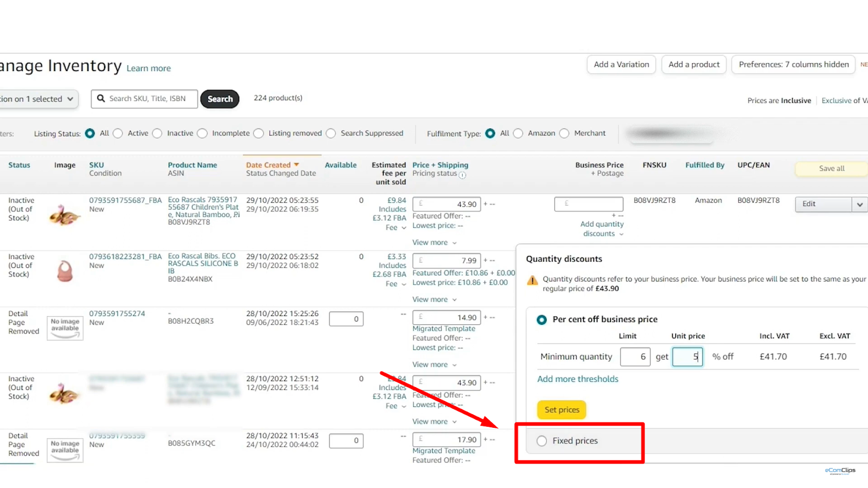Click the No image placeholder for B085GYM3QC
This screenshot has width=868, height=488.
click(65, 450)
